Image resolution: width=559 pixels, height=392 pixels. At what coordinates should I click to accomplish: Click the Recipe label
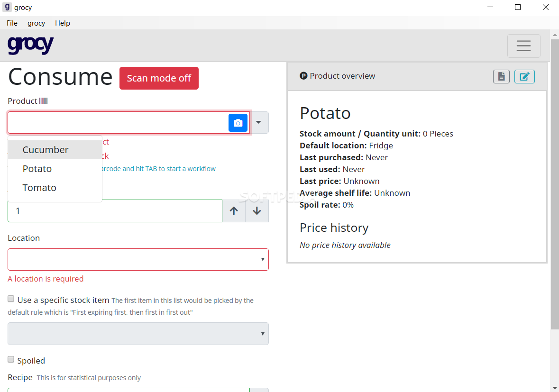click(20, 377)
